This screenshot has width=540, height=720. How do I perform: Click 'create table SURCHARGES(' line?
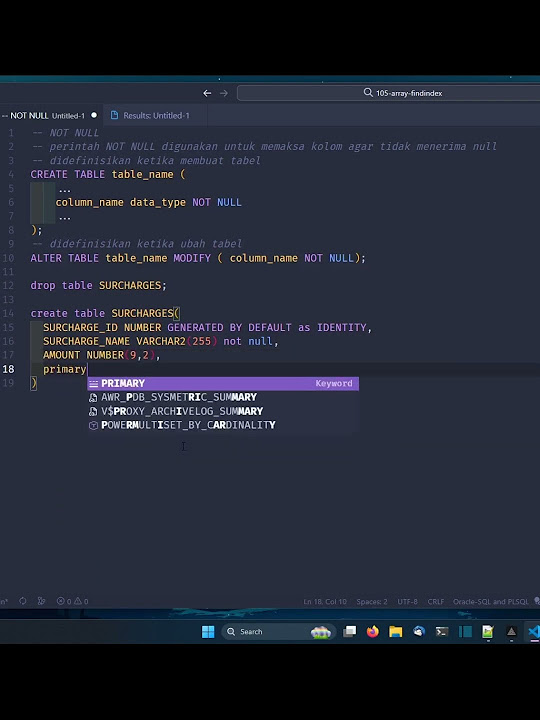(x=105, y=314)
